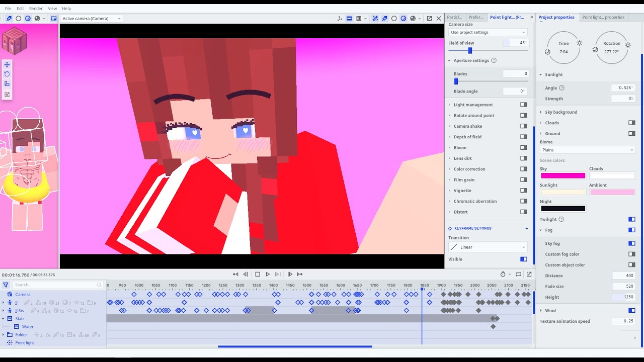644x362 pixels.
Task: Toggle the secondary camera view icon
Action: point(53,19)
